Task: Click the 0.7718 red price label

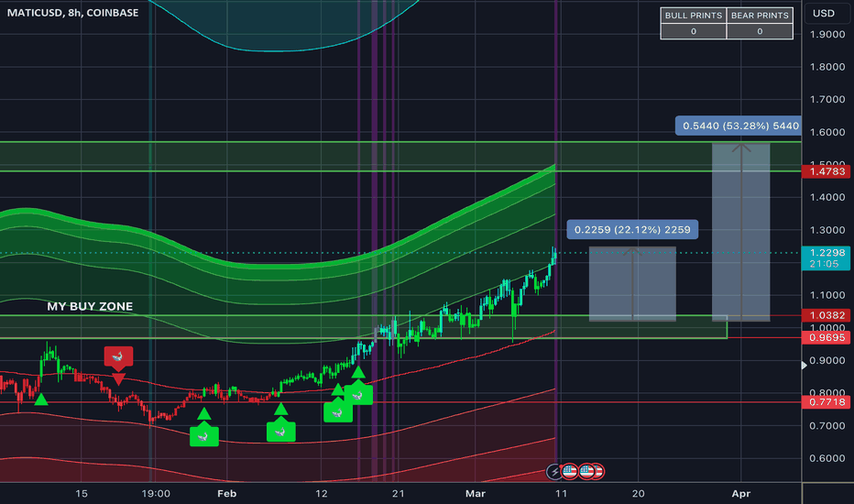Action: pos(827,402)
